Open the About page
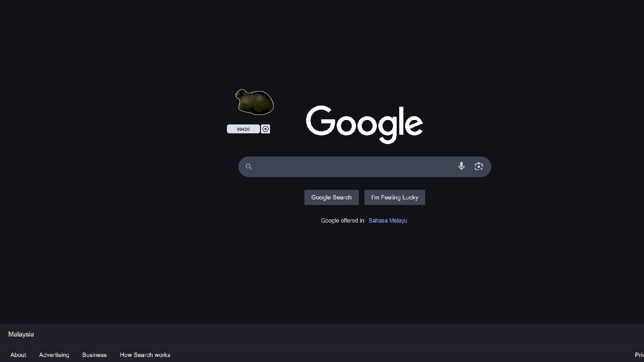 click(18, 355)
